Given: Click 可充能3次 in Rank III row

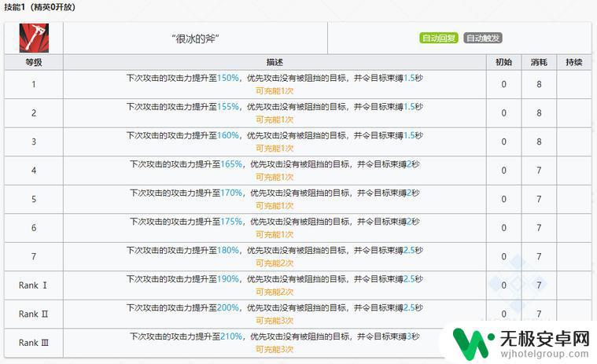Looking at the screenshot, I should pos(275,350).
